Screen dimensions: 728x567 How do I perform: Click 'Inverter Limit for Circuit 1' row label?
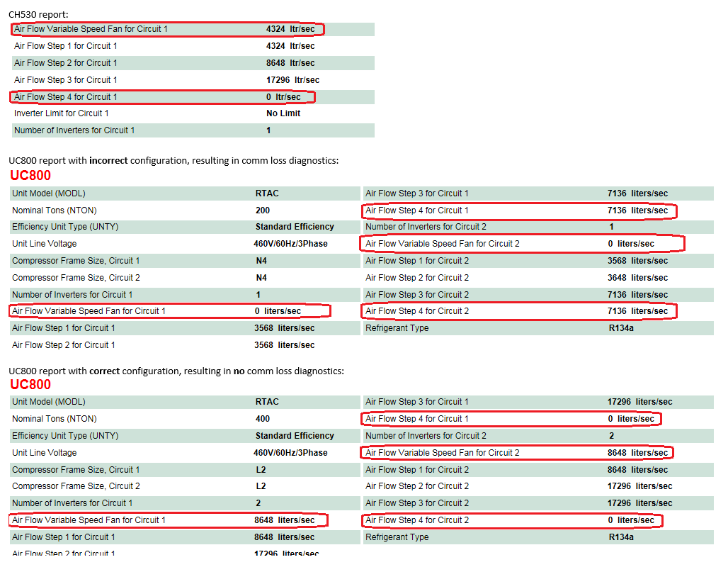[x=62, y=113]
